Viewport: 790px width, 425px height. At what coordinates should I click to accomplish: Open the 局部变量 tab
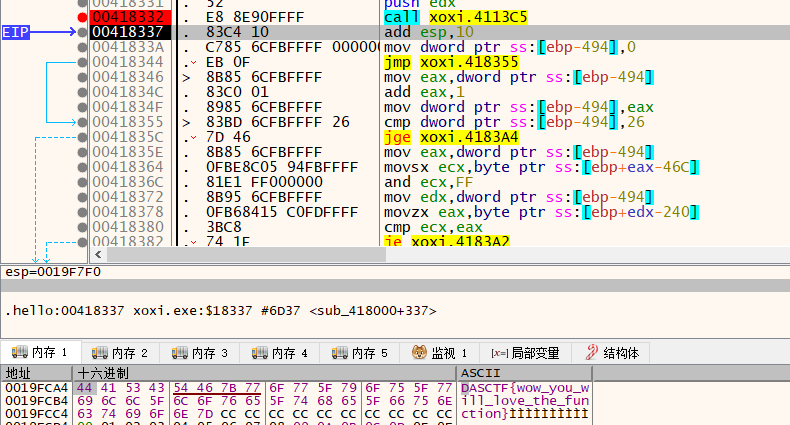(x=525, y=352)
